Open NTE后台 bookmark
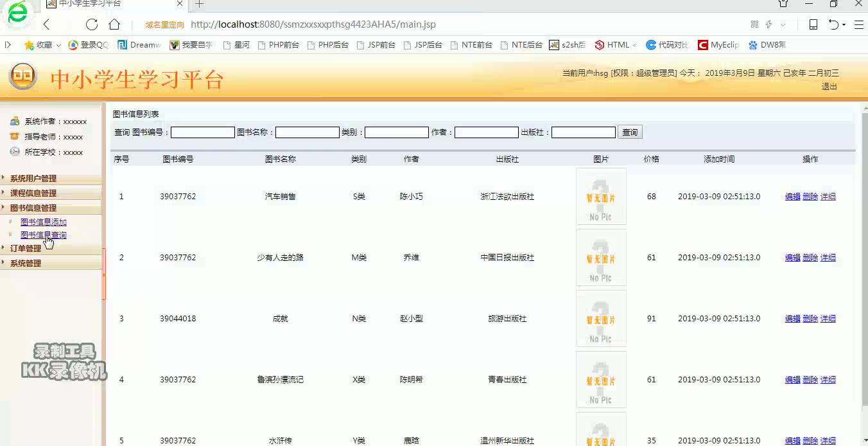Viewport: 868px width, 446px height. pyautogui.click(x=521, y=45)
